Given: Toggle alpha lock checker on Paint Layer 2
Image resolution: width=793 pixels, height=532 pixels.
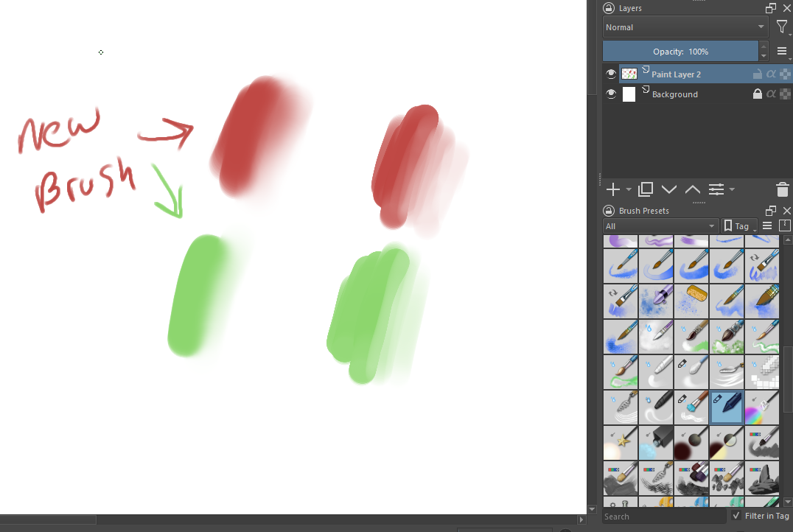Looking at the screenshot, I should point(785,74).
